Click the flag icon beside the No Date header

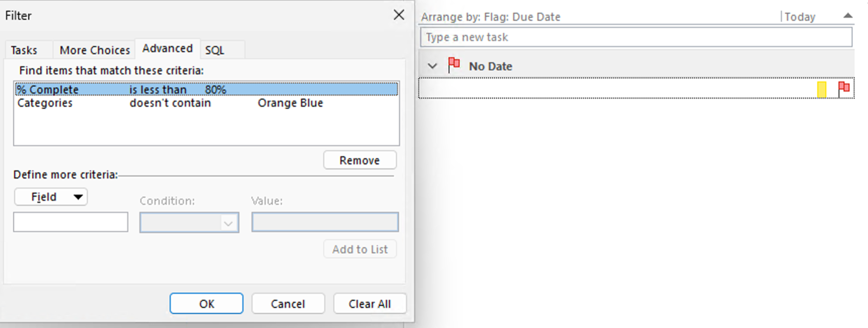pos(453,65)
